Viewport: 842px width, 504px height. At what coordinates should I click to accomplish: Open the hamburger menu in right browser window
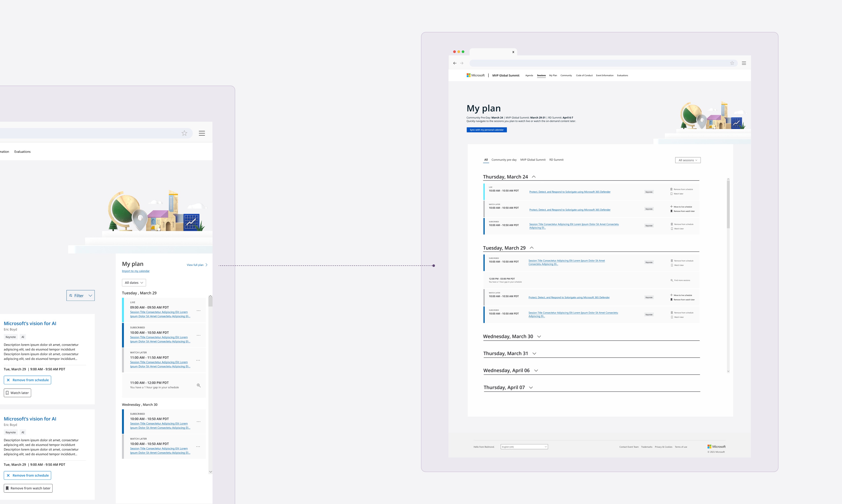click(x=744, y=63)
